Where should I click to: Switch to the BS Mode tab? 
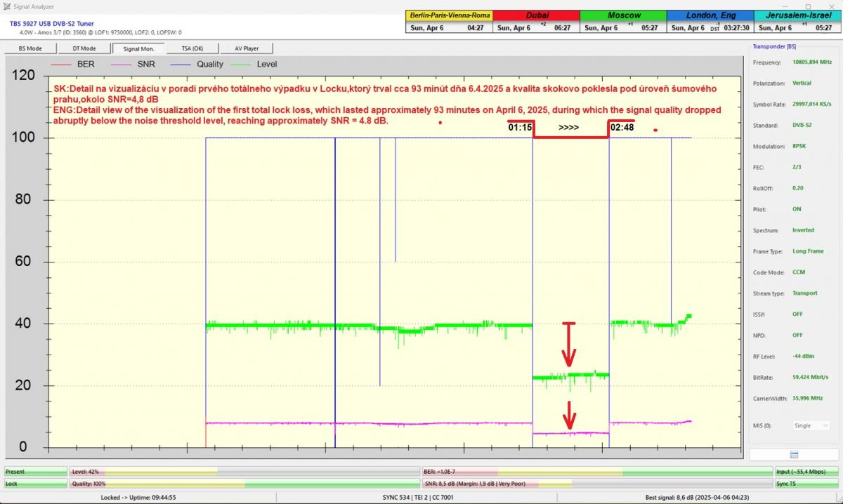(30, 48)
